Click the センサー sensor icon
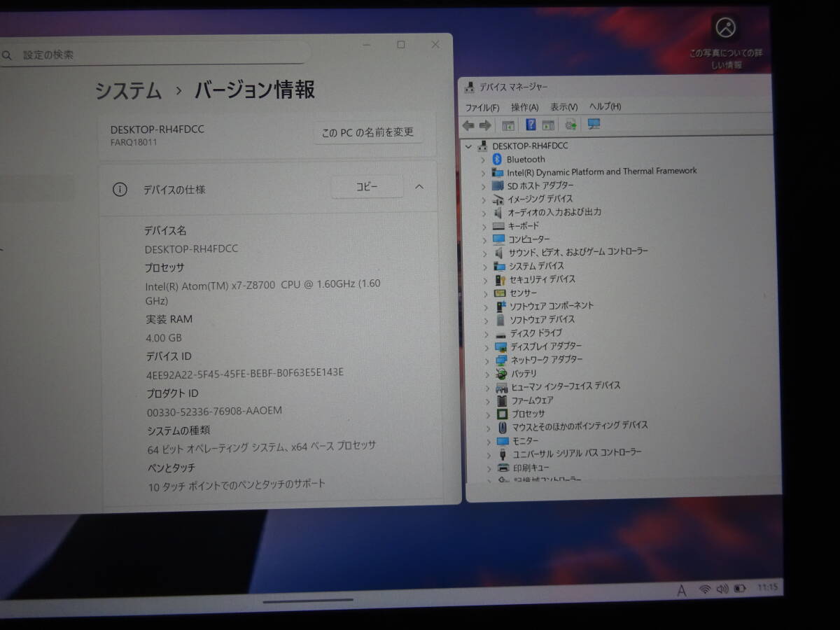This screenshot has width=840, height=630. click(500, 293)
